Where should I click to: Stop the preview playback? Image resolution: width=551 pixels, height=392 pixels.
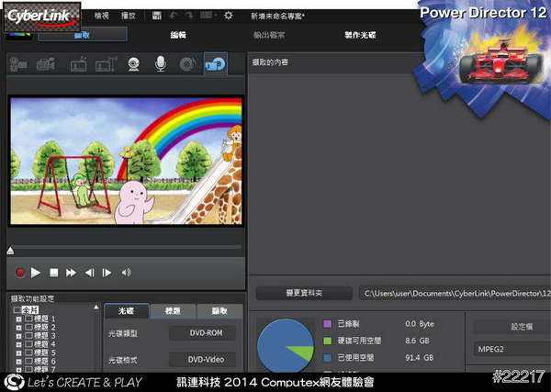click(x=54, y=273)
